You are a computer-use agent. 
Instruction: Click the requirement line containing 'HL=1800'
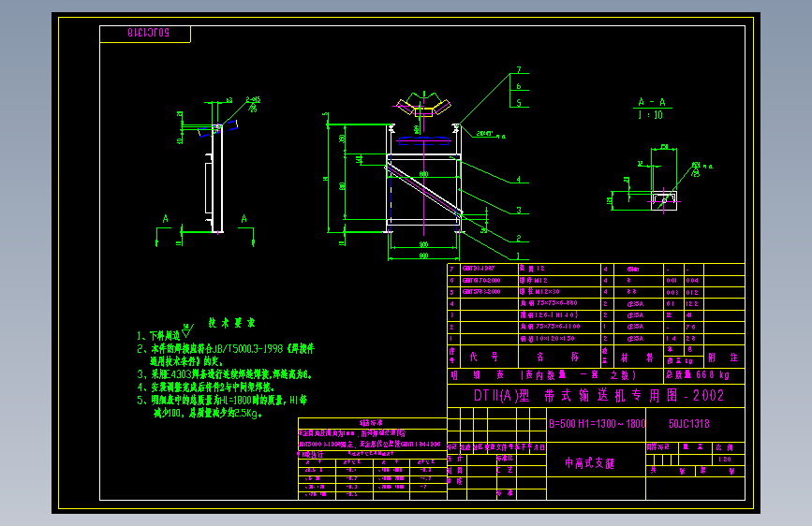222,400
